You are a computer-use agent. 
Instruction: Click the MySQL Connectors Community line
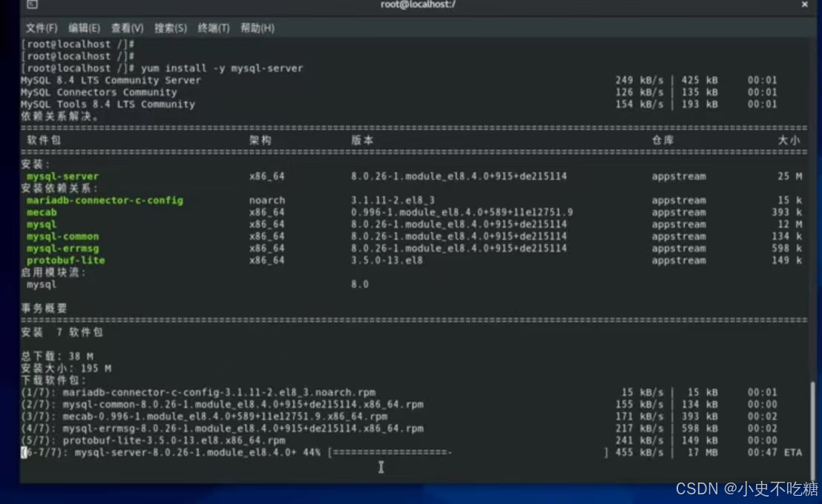tap(99, 92)
